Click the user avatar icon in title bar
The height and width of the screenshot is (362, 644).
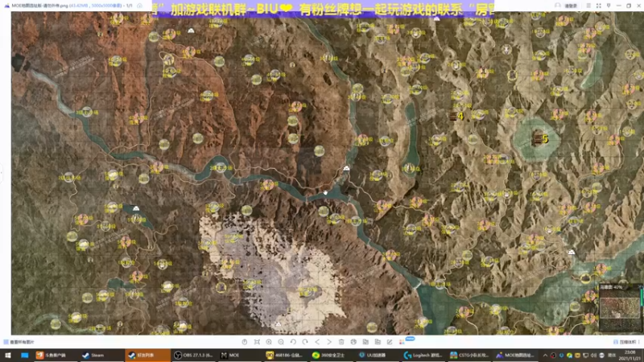[558, 6]
